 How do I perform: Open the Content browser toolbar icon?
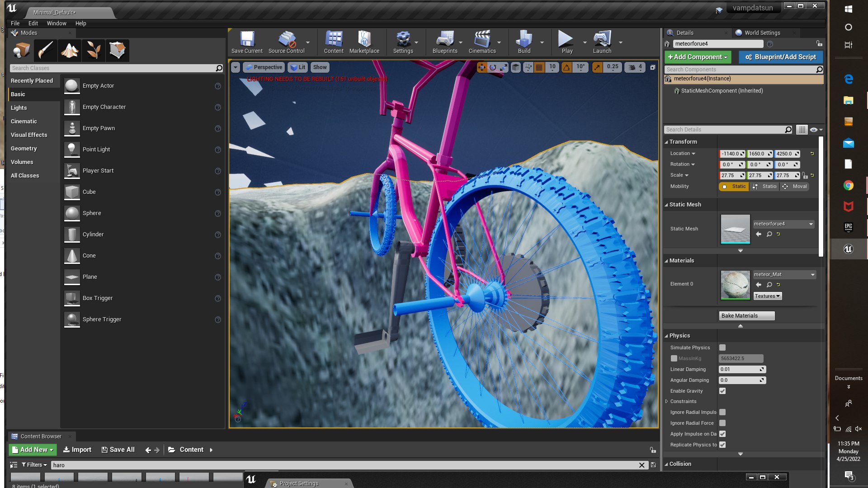[x=334, y=42]
